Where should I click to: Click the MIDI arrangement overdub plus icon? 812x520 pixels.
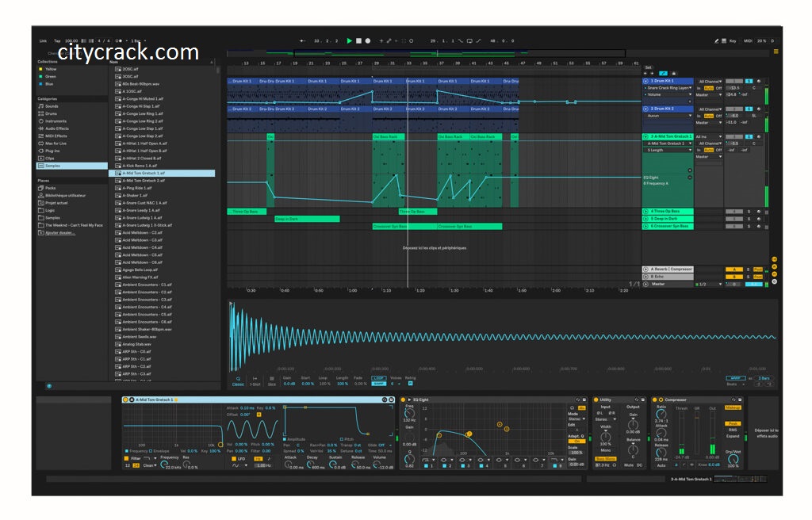point(381,40)
